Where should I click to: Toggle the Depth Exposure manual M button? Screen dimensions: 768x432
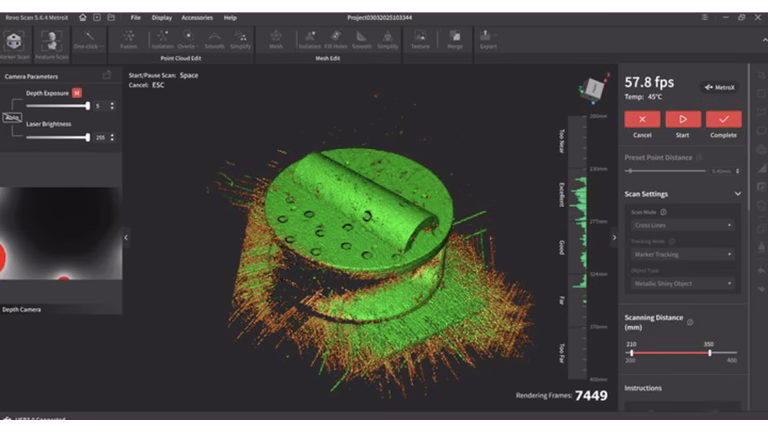coord(77,93)
